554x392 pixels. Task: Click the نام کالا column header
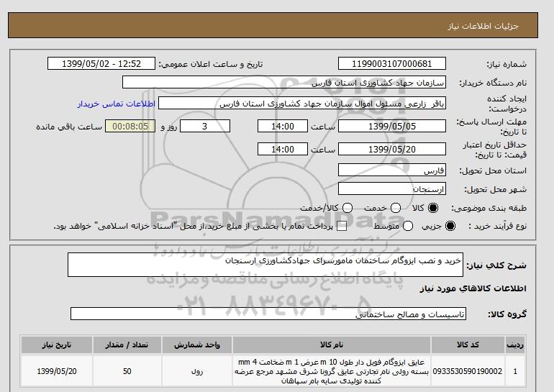click(332, 345)
